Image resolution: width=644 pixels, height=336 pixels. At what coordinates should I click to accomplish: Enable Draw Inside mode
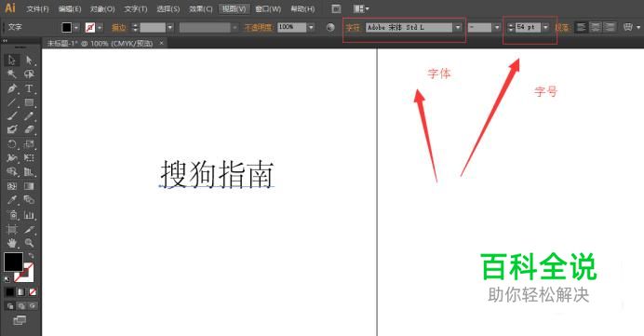32,306
